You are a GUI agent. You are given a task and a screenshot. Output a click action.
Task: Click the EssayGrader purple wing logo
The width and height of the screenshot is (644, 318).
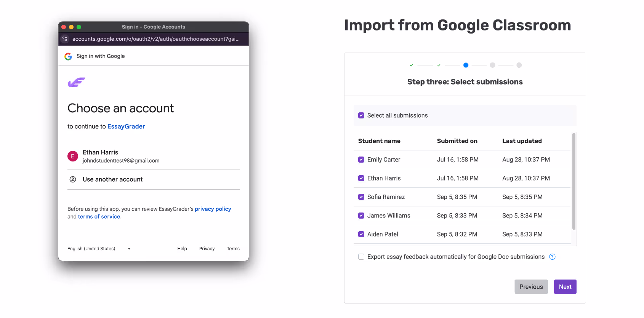pos(76,82)
